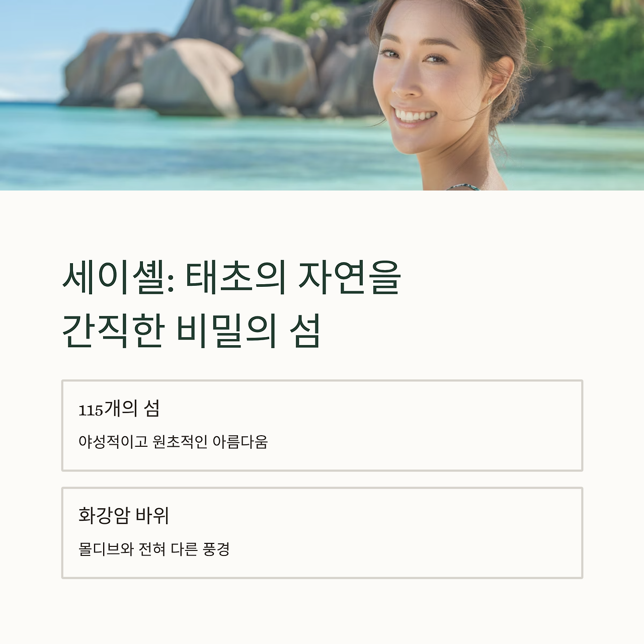Click the '화강암 바위' card heading

pos(124,516)
